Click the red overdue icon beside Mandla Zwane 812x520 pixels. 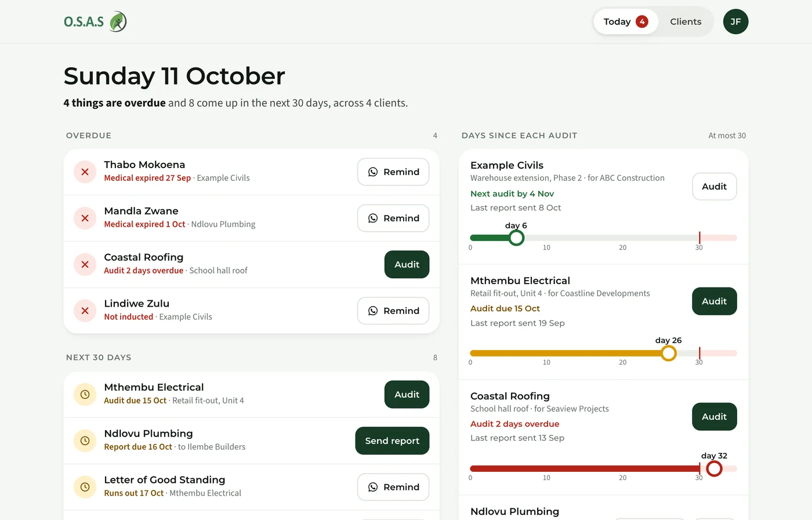tap(85, 218)
